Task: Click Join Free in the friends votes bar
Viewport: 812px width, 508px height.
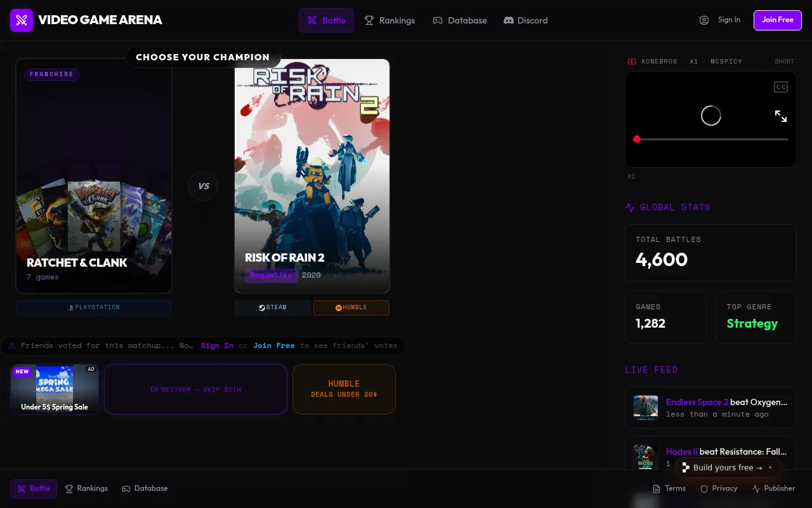Action: (x=274, y=345)
